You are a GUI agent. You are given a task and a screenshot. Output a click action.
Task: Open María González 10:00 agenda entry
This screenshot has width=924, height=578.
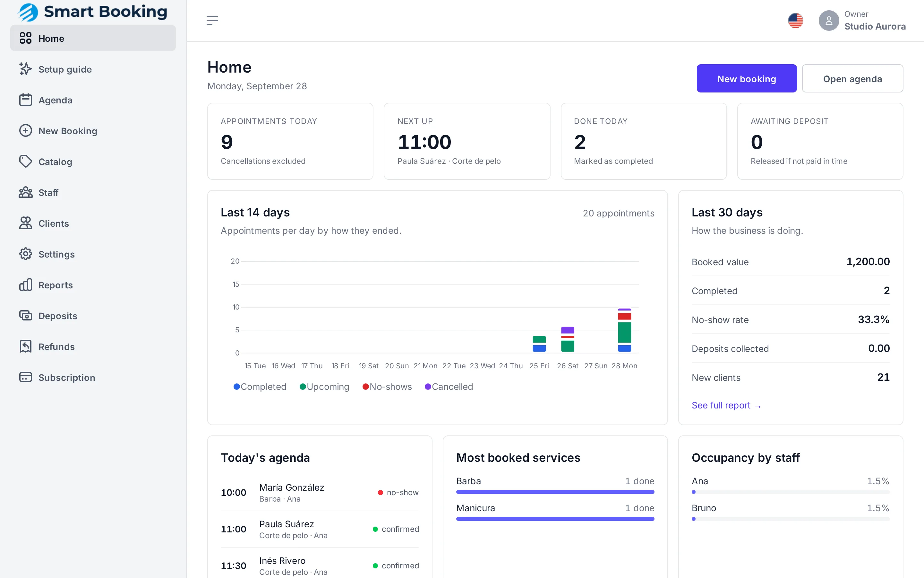320,493
